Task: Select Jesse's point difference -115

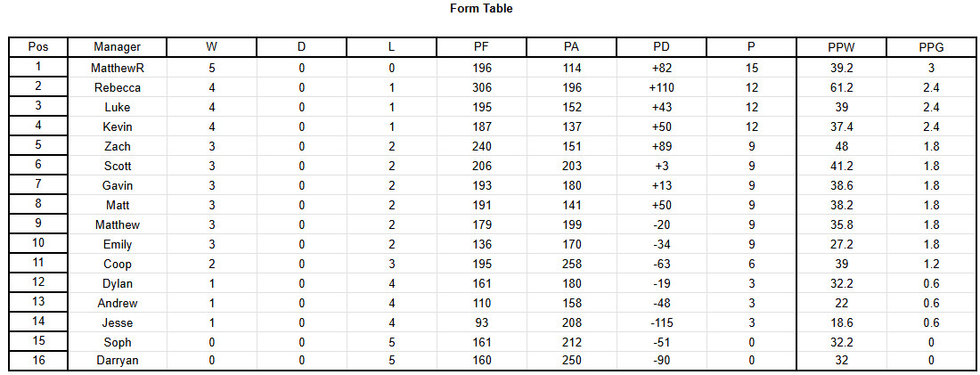Action: coord(661,323)
